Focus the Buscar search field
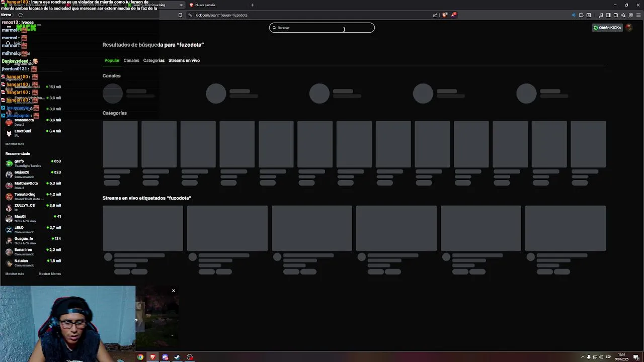The height and width of the screenshot is (362, 644). pyautogui.click(x=322, y=28)
